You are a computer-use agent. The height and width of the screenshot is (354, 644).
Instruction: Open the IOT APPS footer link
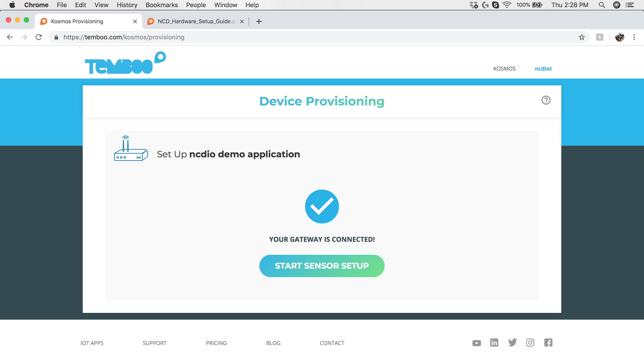tap(92, 343)
